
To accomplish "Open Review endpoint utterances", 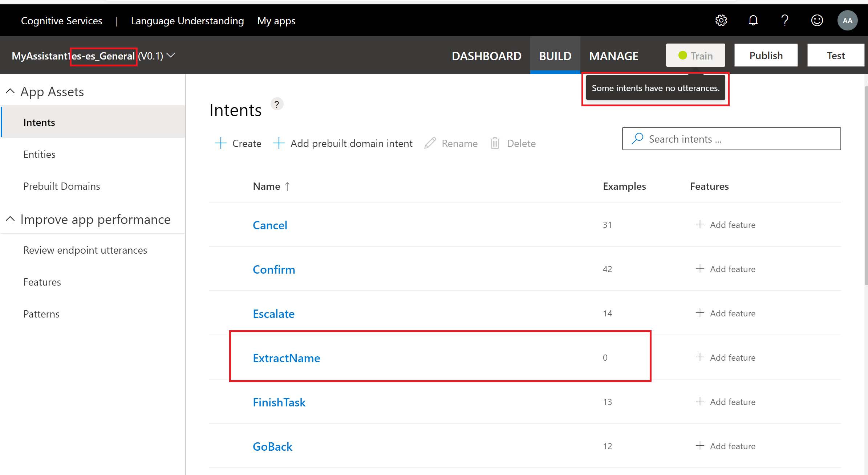I will pyautogui.click(x=85, y=250).
